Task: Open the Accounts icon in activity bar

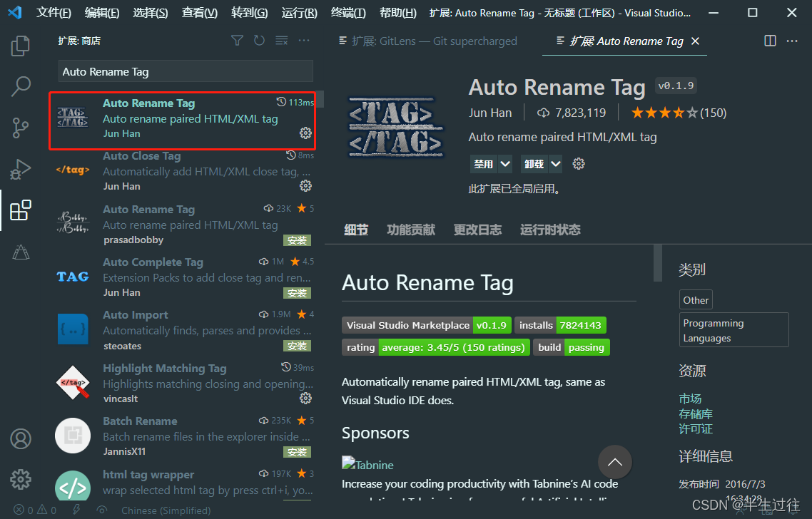Action: (21, 438)
